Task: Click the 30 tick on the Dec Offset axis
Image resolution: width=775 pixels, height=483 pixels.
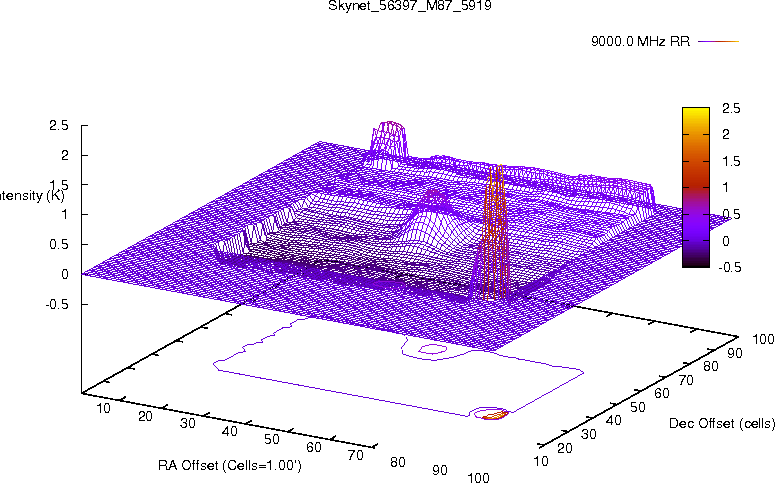Action: tap(589, 434)
